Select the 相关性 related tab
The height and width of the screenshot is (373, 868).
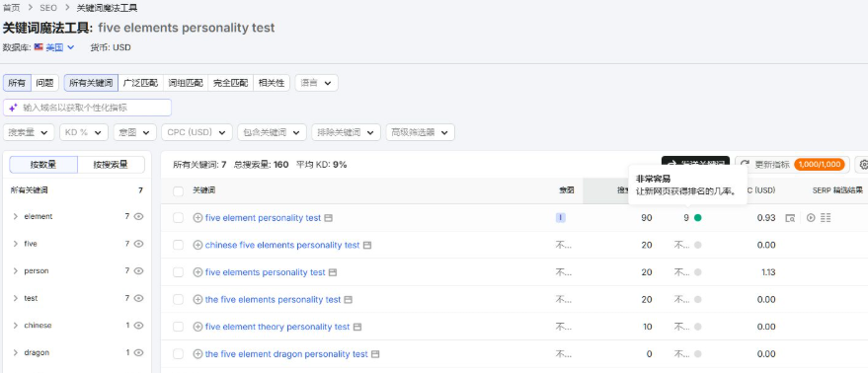point(272,83)
